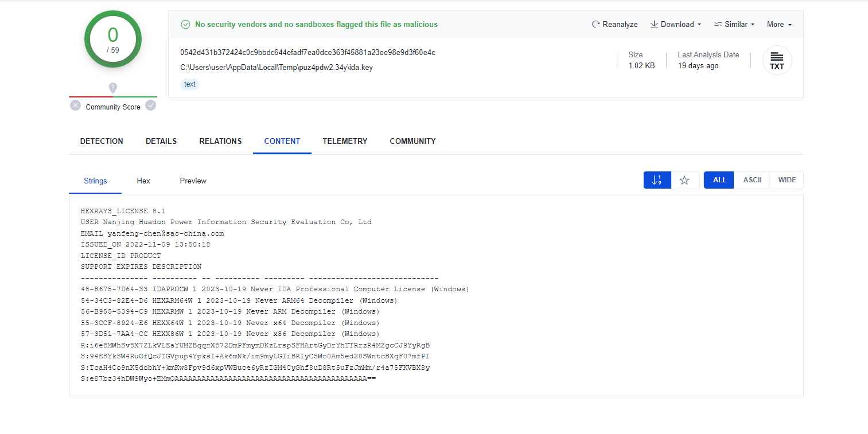This screenshot has width=868, height=434.
Task: Open the Download dropdown menu
Action: click(676, 25)
